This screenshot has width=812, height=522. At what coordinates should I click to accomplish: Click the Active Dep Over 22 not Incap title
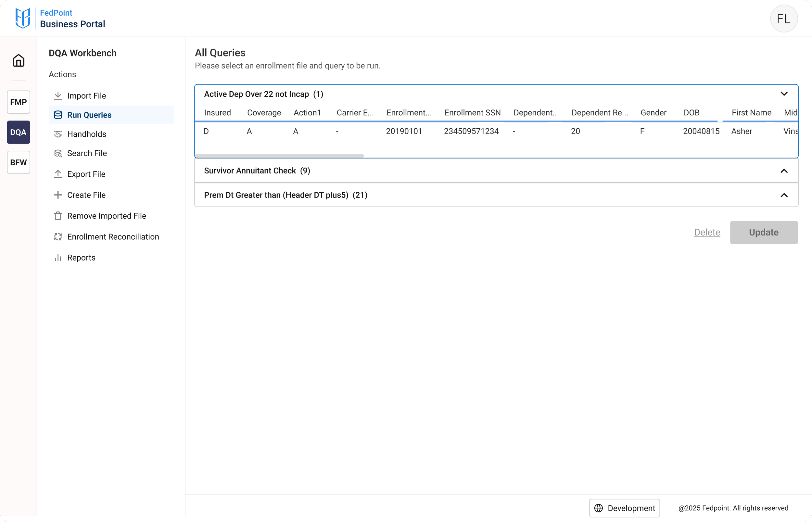point(256,94)
